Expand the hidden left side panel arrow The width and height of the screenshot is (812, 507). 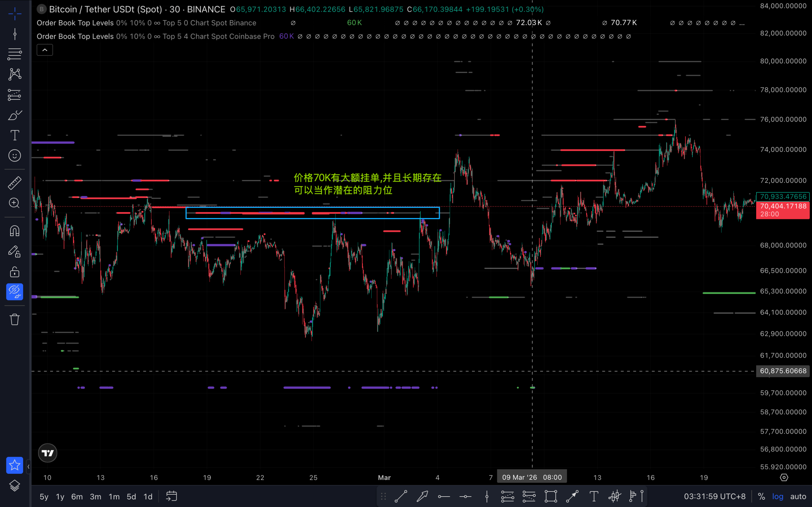[x=29, y=467]
